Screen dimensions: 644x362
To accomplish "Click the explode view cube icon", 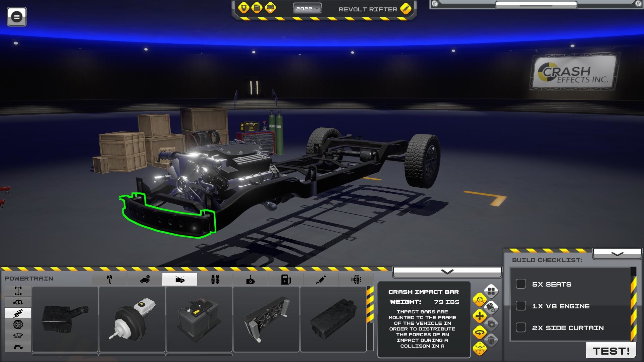I will (480, 348).
